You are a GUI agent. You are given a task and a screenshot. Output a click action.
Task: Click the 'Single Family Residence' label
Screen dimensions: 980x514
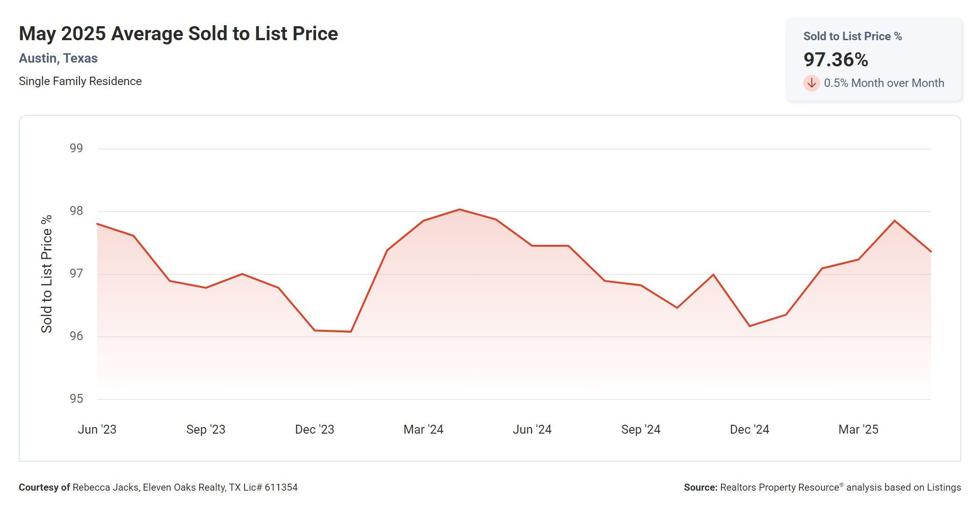80,81
